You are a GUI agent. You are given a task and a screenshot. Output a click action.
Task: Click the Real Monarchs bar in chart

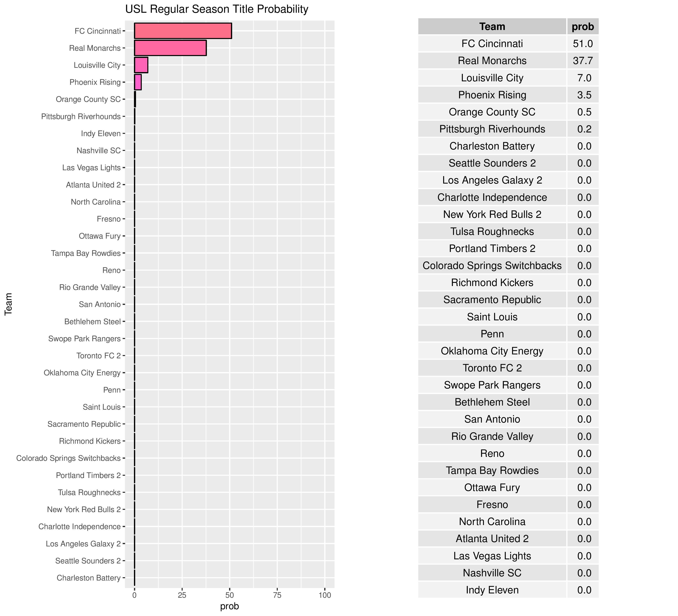tap(170, 48)
